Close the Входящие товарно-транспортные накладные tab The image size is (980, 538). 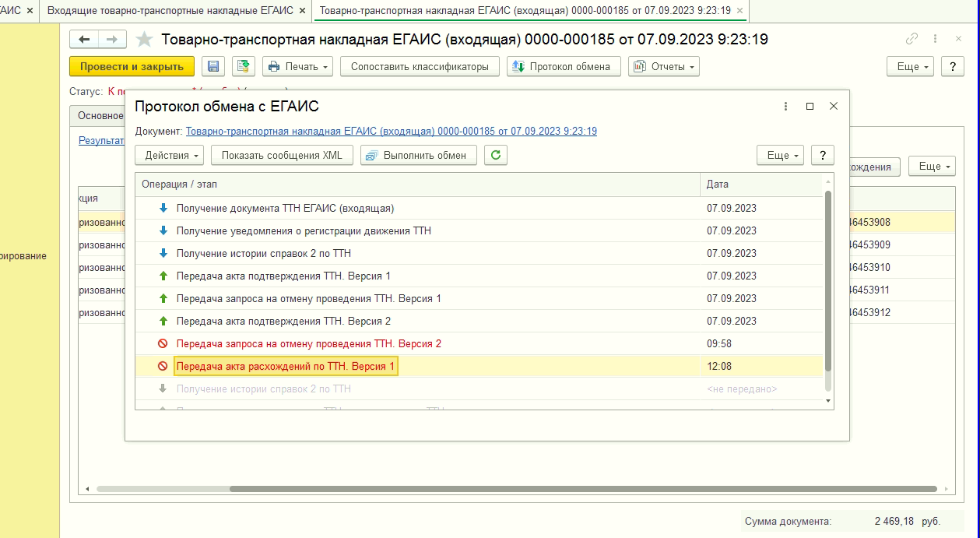(303, 11)
